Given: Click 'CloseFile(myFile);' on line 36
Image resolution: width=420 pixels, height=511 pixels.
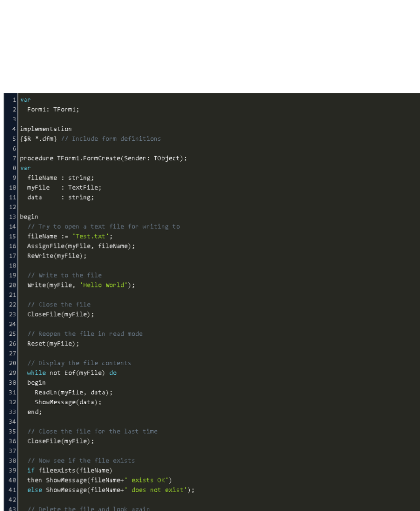Looking at the screenshot, I should coord(60,441).
